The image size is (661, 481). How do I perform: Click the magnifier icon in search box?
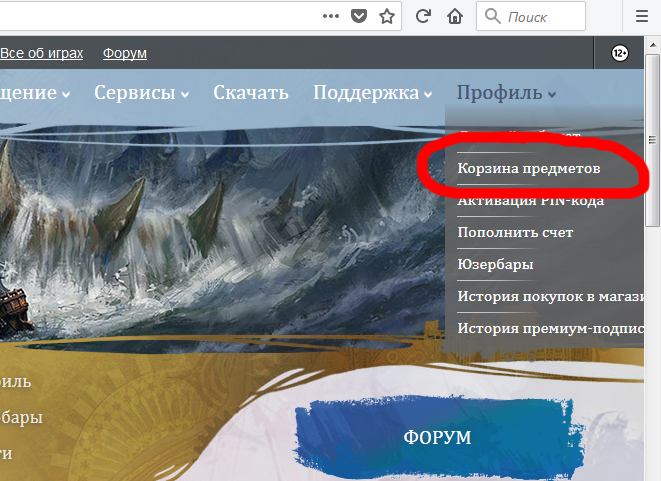(492, 16)
